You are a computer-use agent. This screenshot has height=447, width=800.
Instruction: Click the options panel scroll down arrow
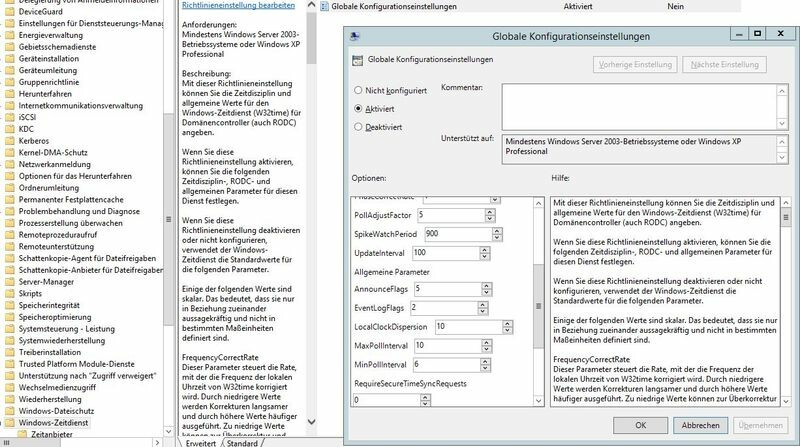coord(538,401)
